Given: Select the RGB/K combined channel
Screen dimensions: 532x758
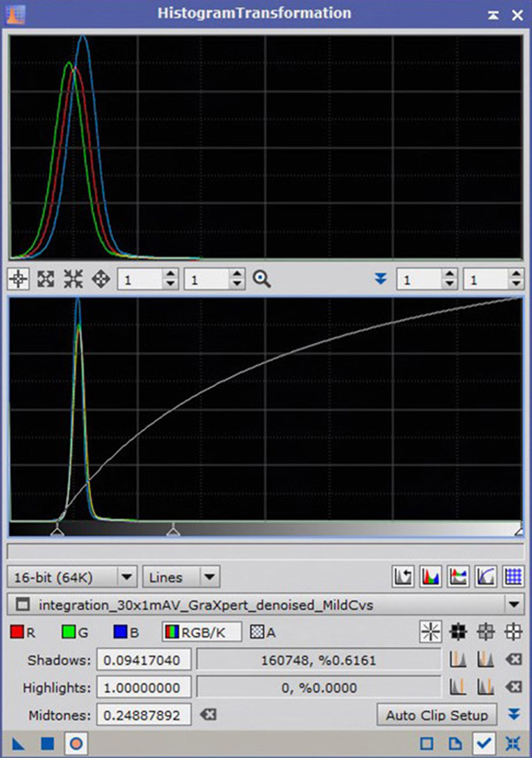Looking at the screenshot, I should pos(202,632).
